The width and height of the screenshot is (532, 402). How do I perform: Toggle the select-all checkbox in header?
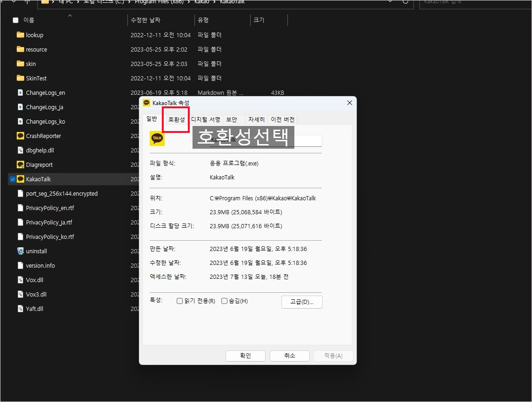pyautogui.click(x=16, y=20)
